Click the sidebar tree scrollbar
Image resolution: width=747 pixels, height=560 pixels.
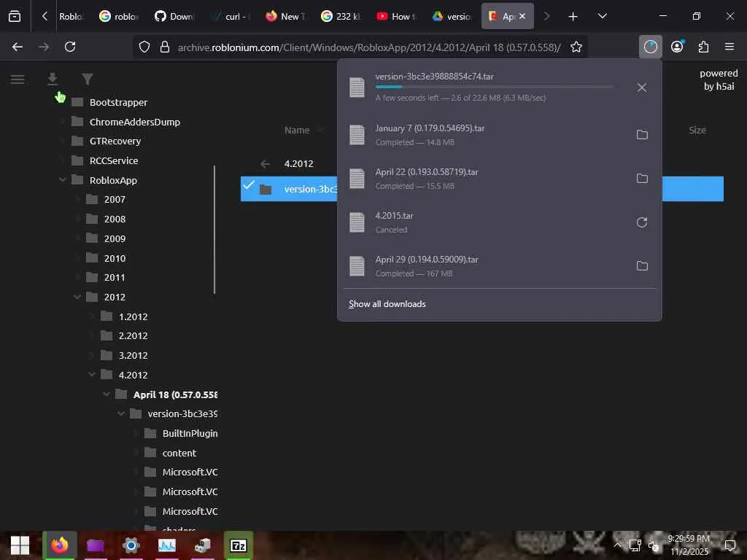(x=214, y=230)
